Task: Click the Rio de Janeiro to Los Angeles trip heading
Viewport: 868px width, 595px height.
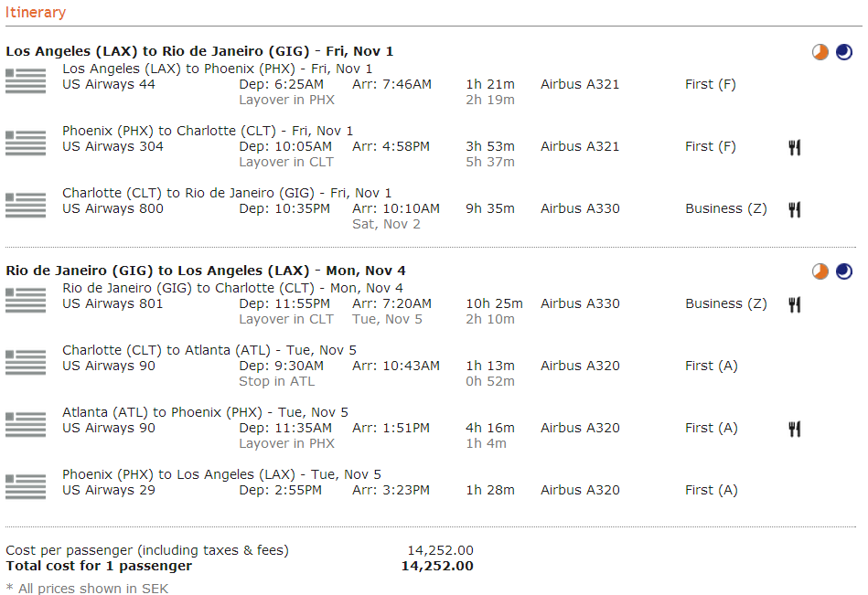Action: pyautogui.click(x=205, y=271)
